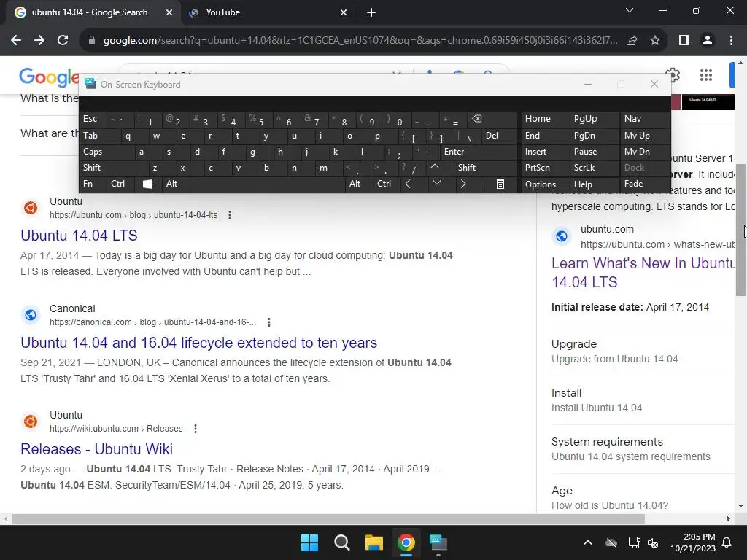Open notification center bell

tap(727, 542)
